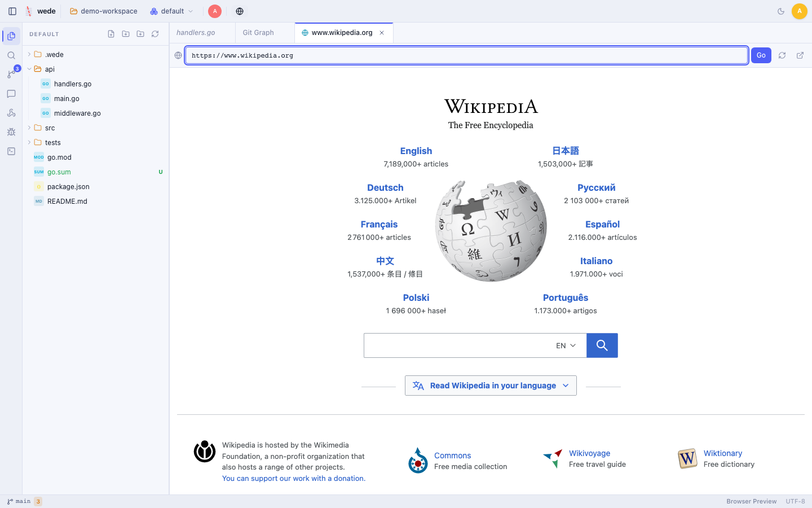Screen dimensions: 812x508
Task: Open go.mod file
Action: 59,157
